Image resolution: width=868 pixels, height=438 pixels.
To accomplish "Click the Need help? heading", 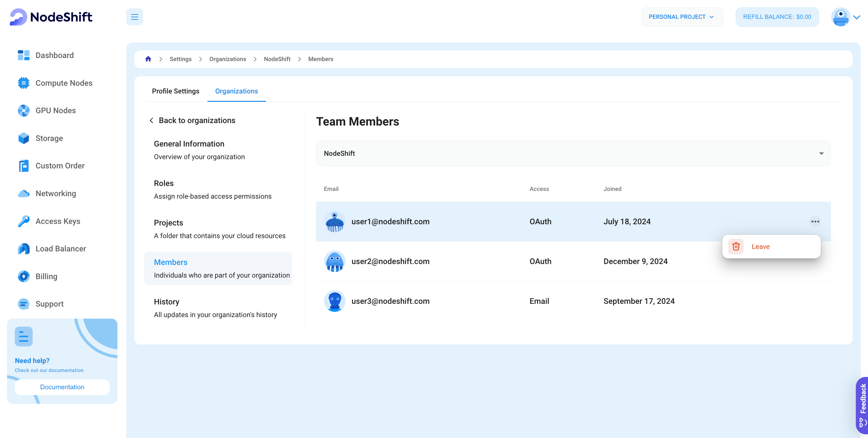I will click(32, 361).
